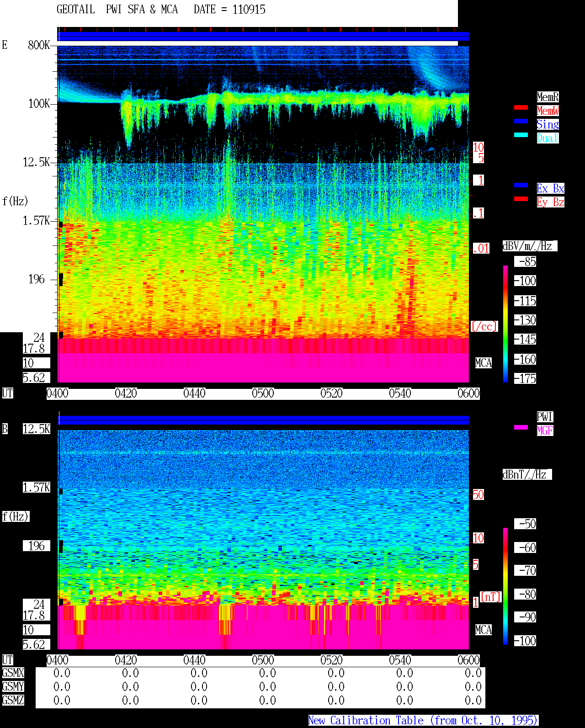Click the red Ey Bz legend swatch

click(x=521, y=199)
